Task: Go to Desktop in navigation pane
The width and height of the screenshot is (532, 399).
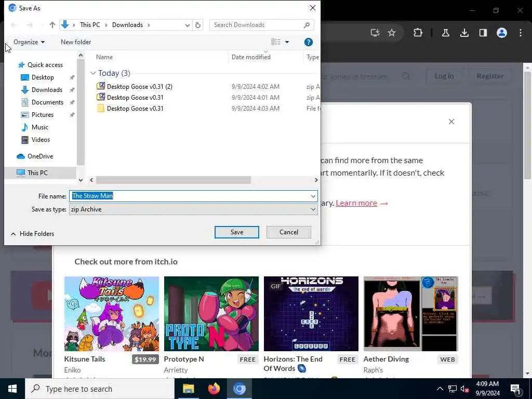Action: [43, 77]
